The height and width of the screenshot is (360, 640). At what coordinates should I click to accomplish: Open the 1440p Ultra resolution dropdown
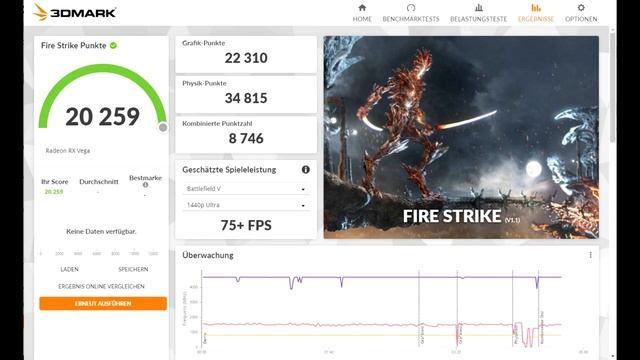pos(246,205)
